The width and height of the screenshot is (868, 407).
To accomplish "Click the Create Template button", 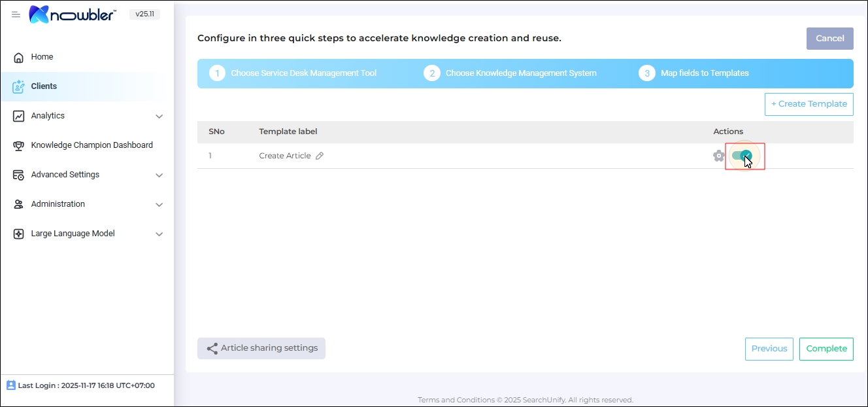I will [x=809, y=104].
